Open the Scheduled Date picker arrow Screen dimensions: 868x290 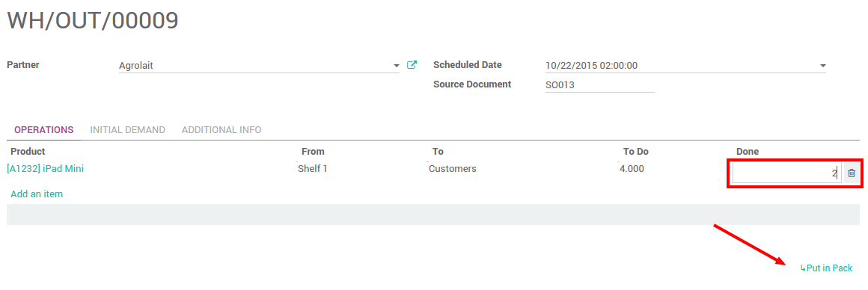click(x=822, y=66)
